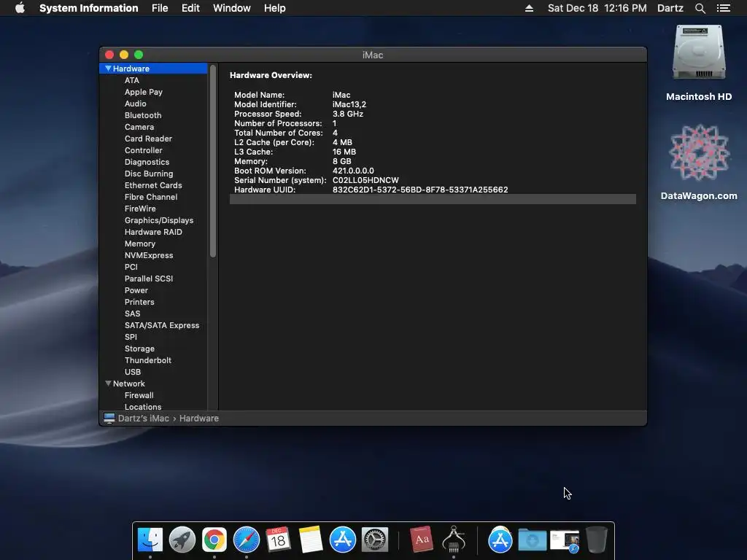The width and height of the screenshot is (747, 560).
Task: Open the Trash in the Dock
Action: coord(597,540)
